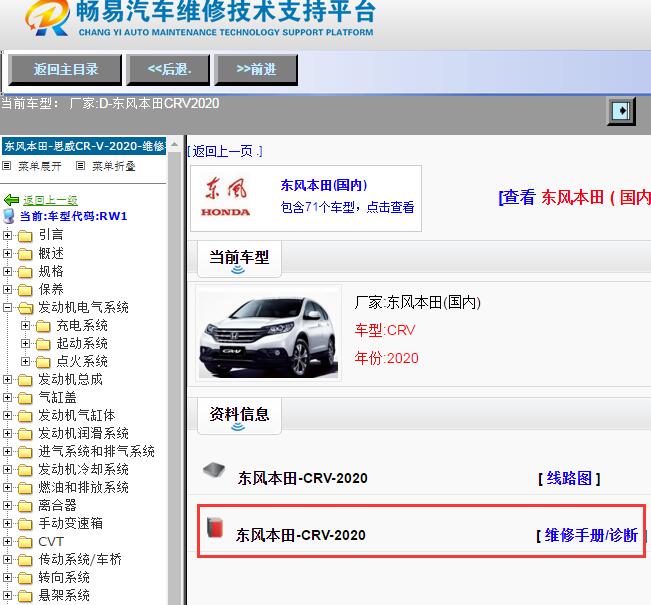This screenshot has height=605, width=651.
Task: Click the folder icon beside CVT
Action: (25, 542)
